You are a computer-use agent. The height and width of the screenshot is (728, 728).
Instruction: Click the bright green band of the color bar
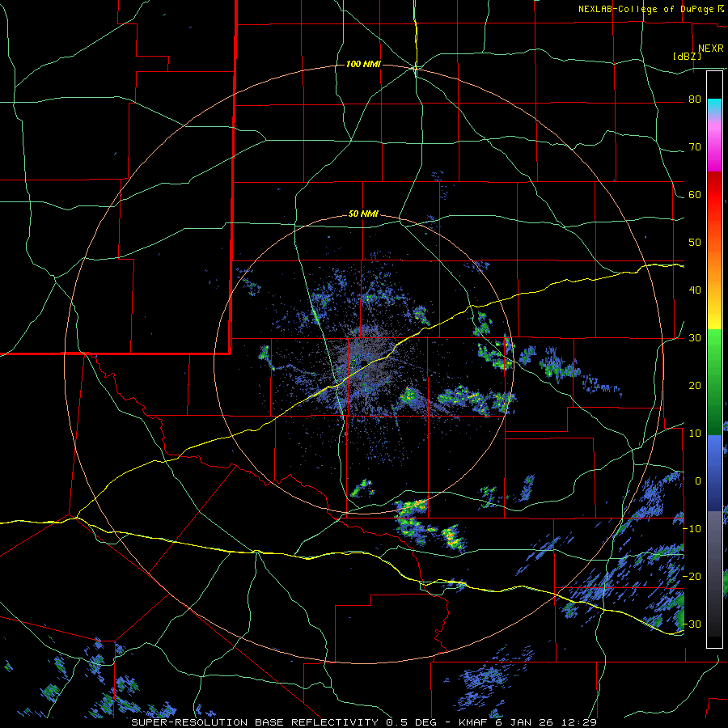coord(714,346)
